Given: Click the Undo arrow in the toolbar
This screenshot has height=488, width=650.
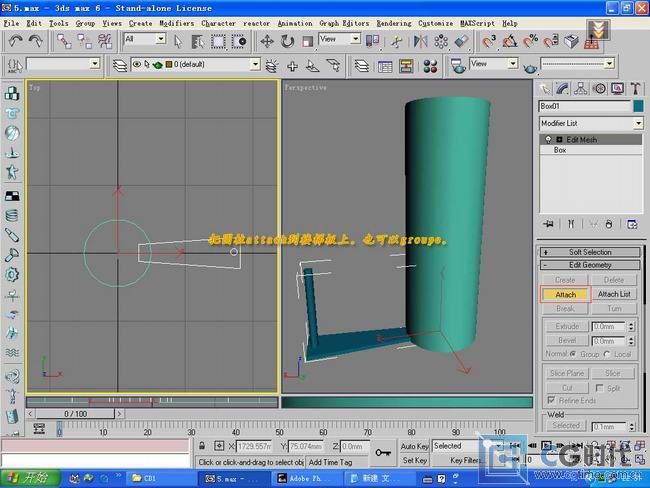Looking at the screenshot, I should (15, 41).
